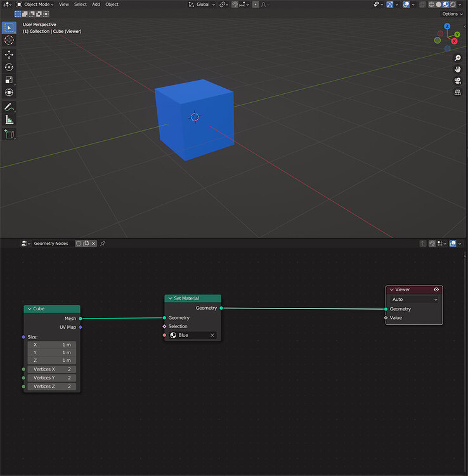The image size is (468, 476).
Task: Open the Options dropdown
Action: click(x=452, y=14)
